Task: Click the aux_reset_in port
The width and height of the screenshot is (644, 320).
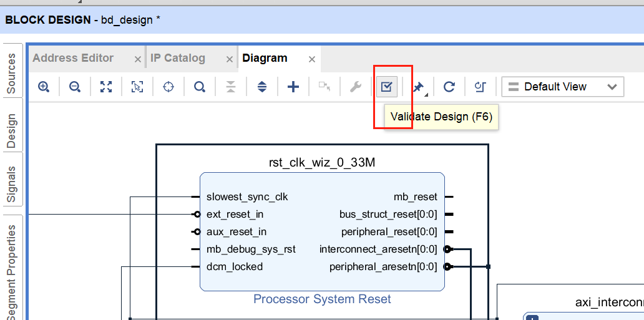Action: [x=237, y=231]
